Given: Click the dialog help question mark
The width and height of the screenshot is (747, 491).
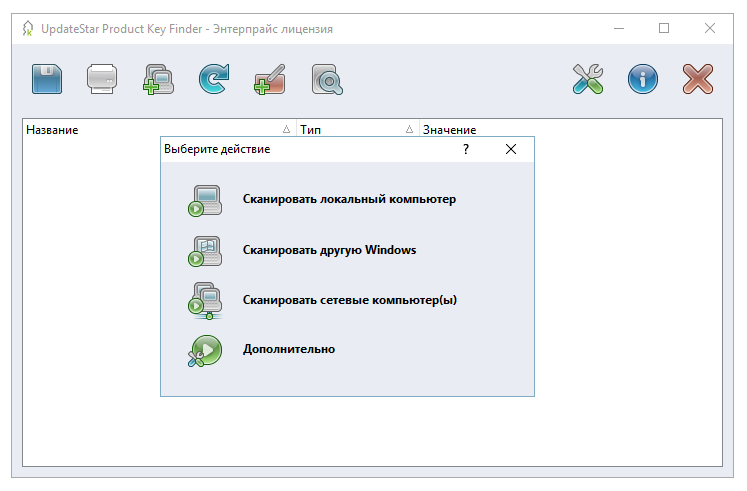Looking at the screenshot, I should click(x=466, y=150).
